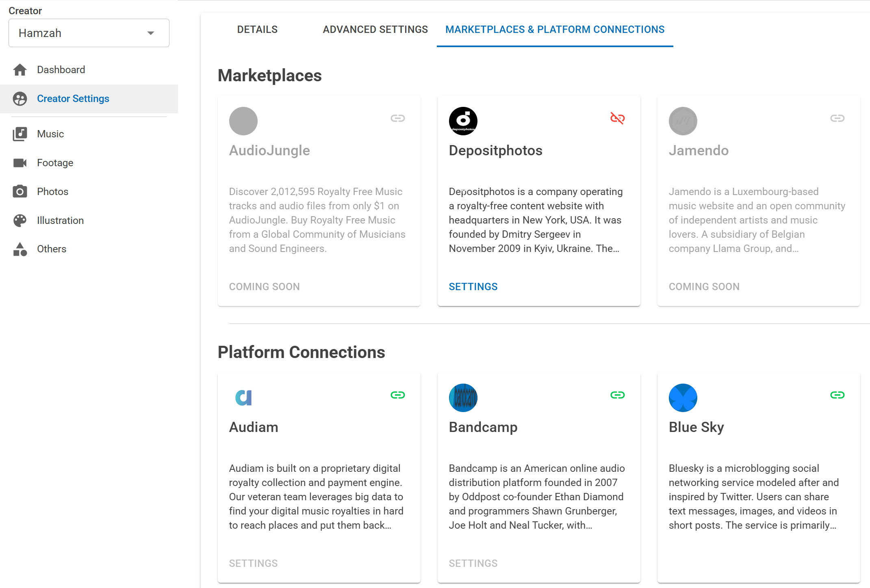Select the Footage video camera icon
The image size is (870, 588).
[20, 163]
